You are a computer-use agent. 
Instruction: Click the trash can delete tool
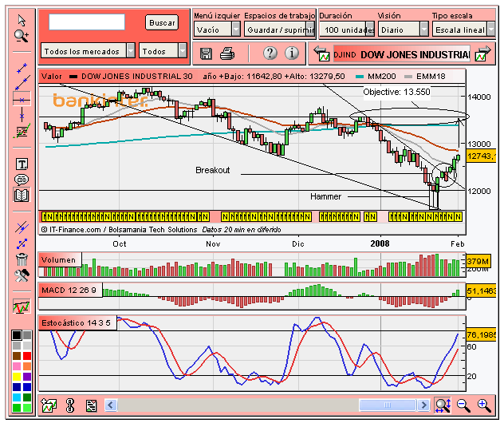point(22,259)
